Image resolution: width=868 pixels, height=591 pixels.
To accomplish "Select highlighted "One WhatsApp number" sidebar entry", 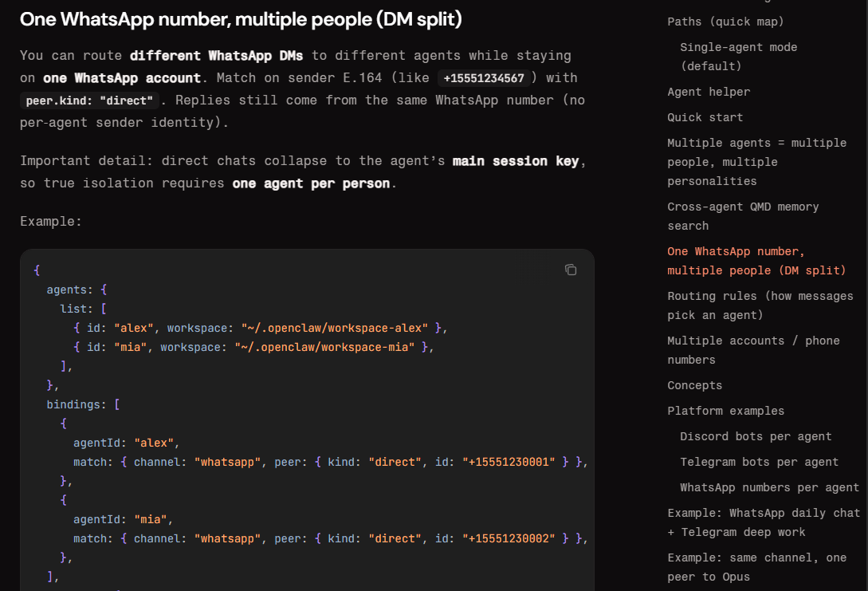I will click(x=756, y=261).
